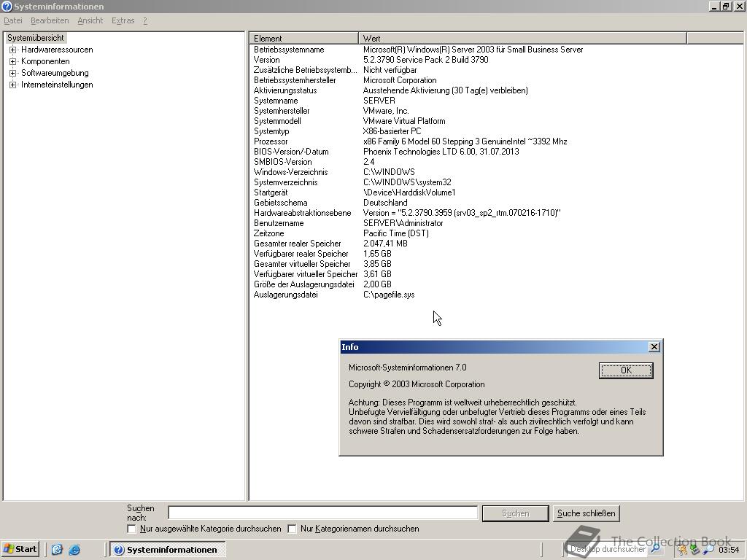
Task: Expand the Interneteinstellungen tree node
Action: (x=13, y=85)
